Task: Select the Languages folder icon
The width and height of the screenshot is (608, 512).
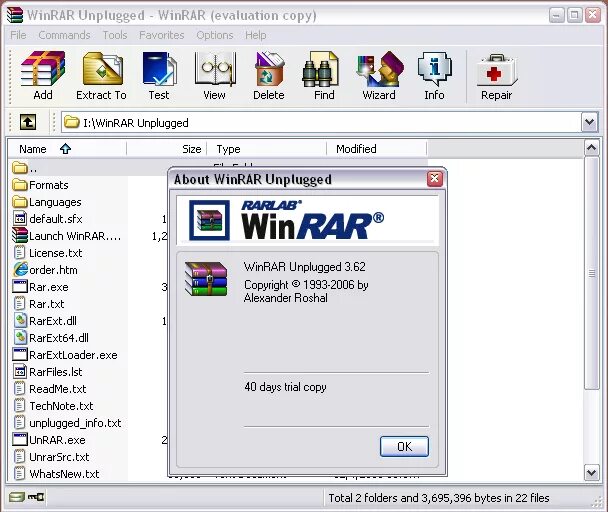Action: [x=19, y=202]
